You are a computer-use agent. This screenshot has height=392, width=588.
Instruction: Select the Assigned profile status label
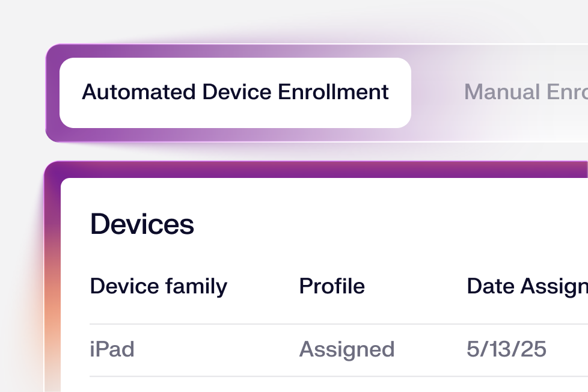pos(347,349)
